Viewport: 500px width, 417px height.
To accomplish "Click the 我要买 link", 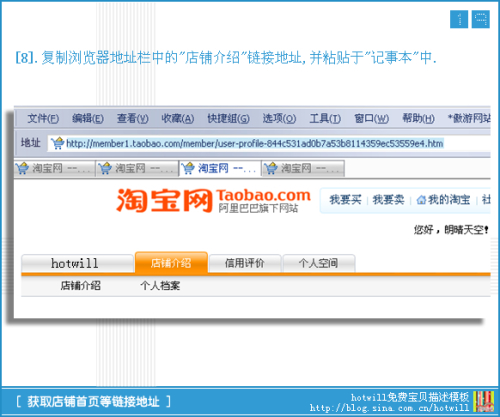I will pos(345,200).
